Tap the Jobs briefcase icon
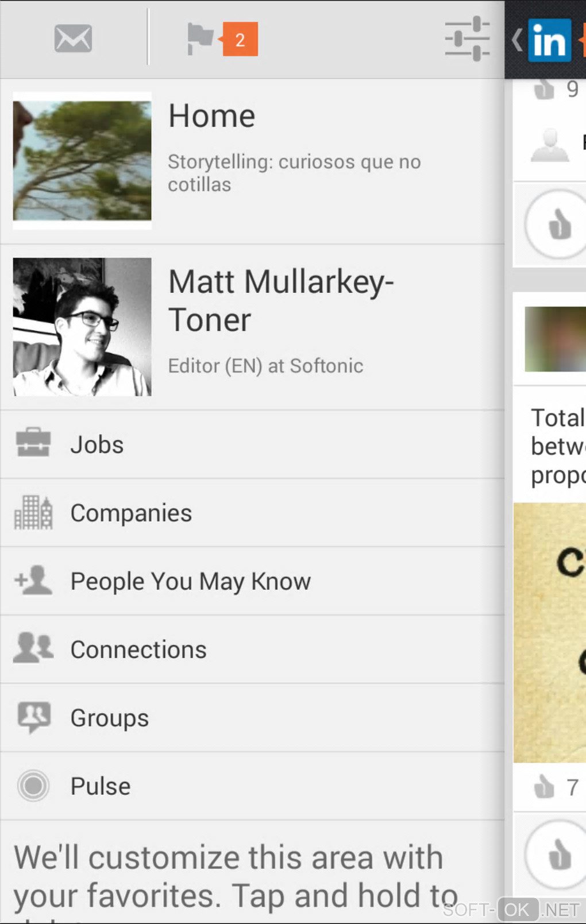Screen dimensions: 586x924 33,443
